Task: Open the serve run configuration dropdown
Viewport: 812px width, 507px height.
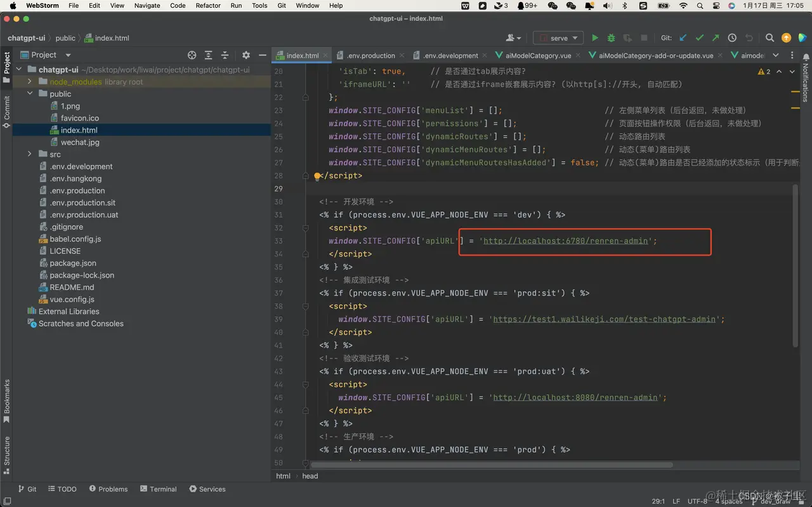Action: (558, 38)
